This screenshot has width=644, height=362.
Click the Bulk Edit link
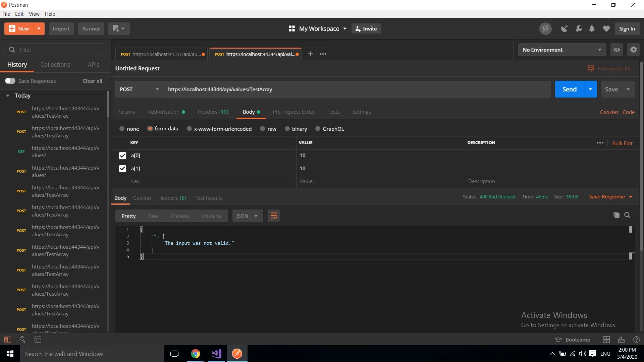(622, 143)
